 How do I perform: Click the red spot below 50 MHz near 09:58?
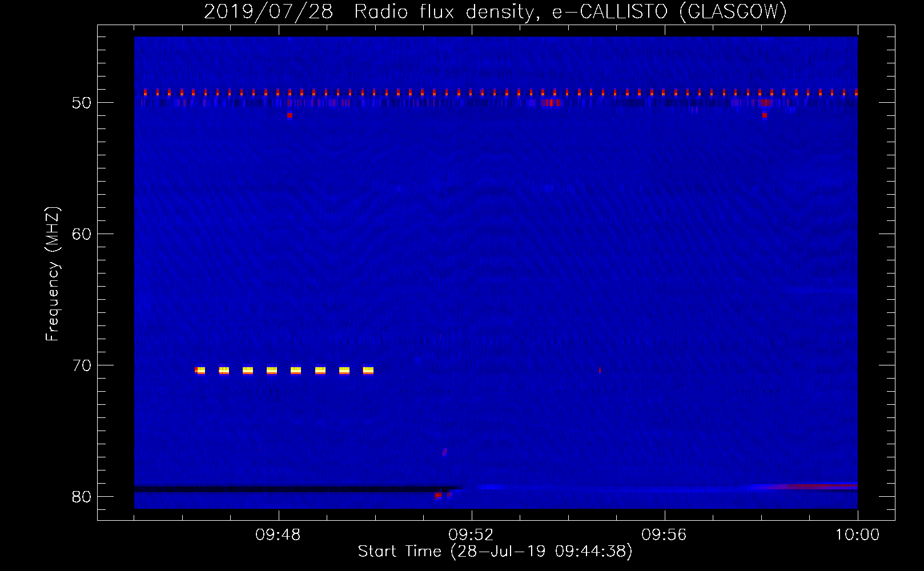(x=765, y=115)
